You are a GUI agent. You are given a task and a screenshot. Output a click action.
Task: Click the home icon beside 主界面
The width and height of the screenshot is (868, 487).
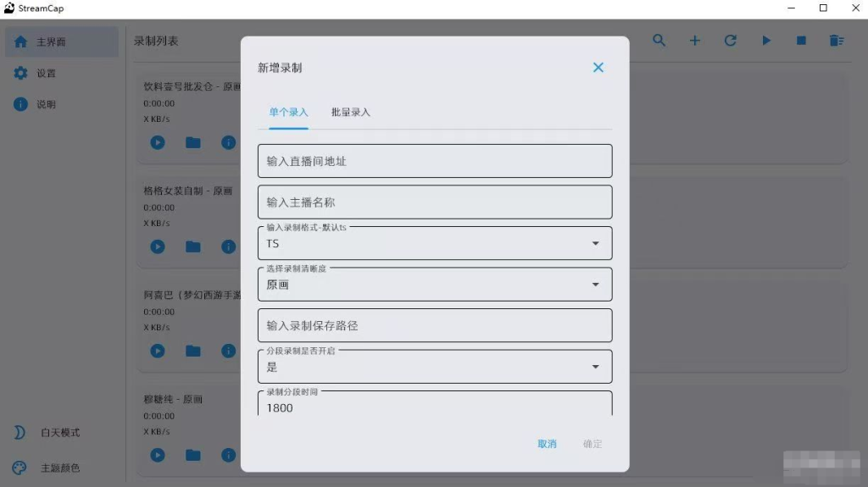point(20,42)
